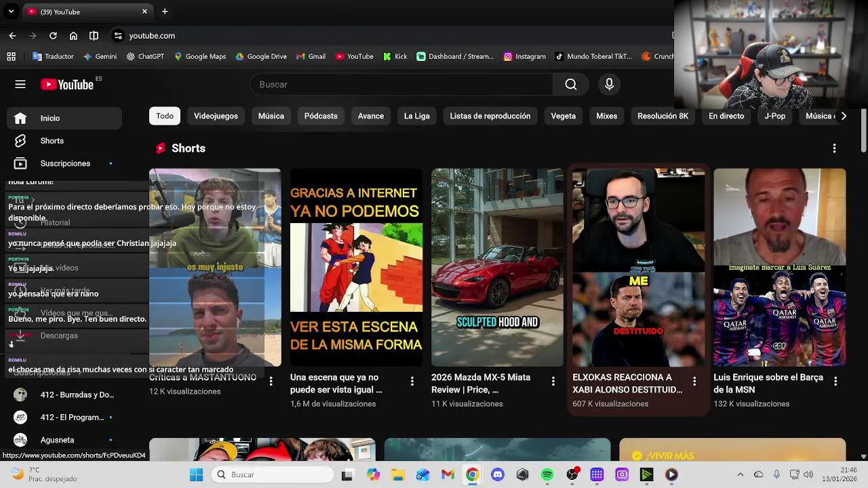This screenshot has height=488, width=868.
Task: Open options for Luis Enrique short
Action: pyautogui.click(x=835, y=382)
